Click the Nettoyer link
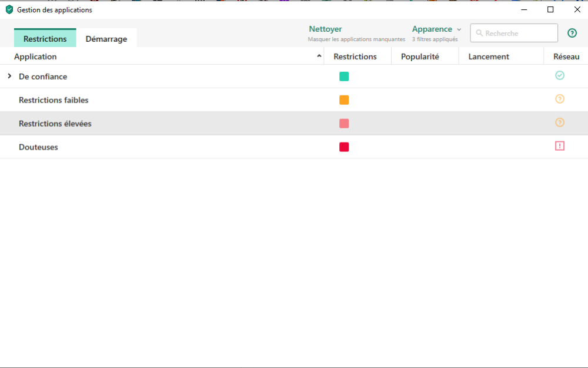Screen dimensions: 588x368 pos(325,29)
